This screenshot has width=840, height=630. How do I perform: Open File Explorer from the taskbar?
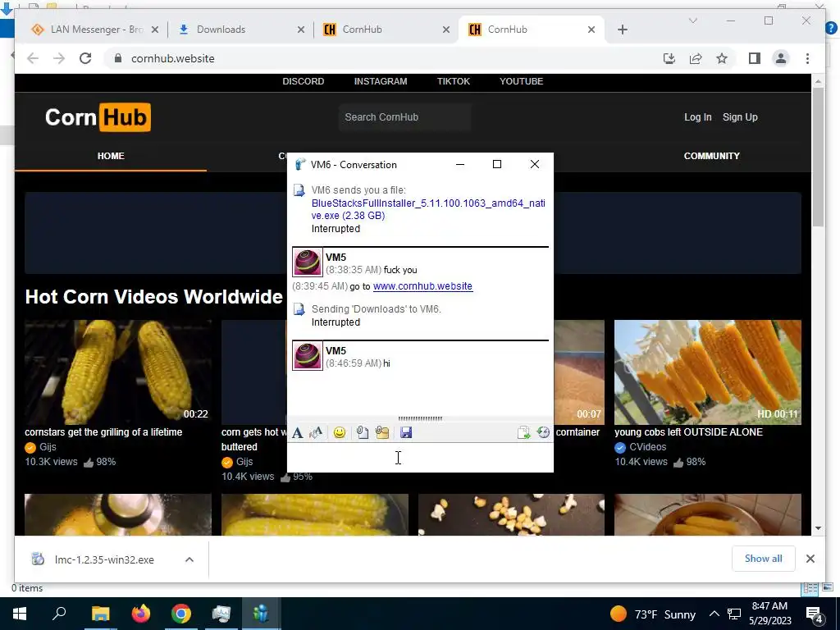tap(100, 614)
